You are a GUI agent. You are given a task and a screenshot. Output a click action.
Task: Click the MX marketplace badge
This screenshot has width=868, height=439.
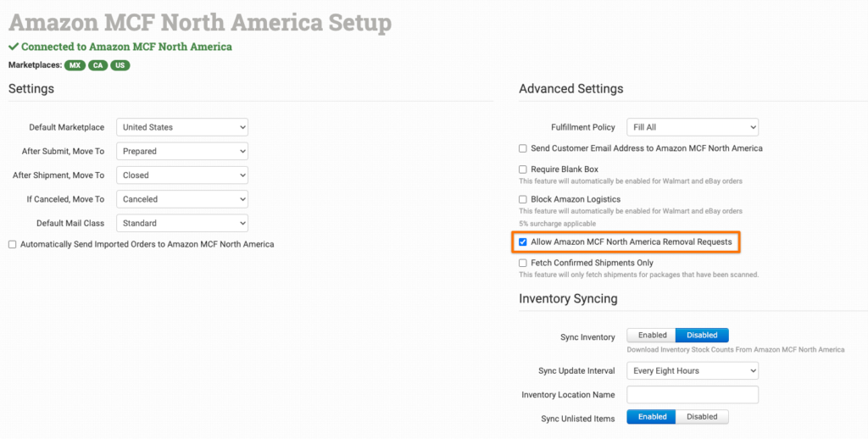pyautogui.click(x=74, y=65)
